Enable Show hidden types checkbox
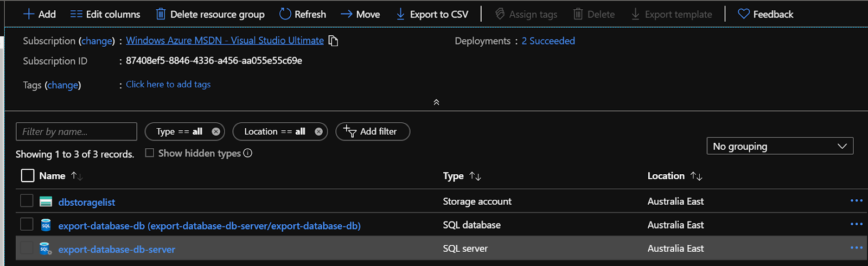The width and height of the screenshot is (868, 266). 150,153
